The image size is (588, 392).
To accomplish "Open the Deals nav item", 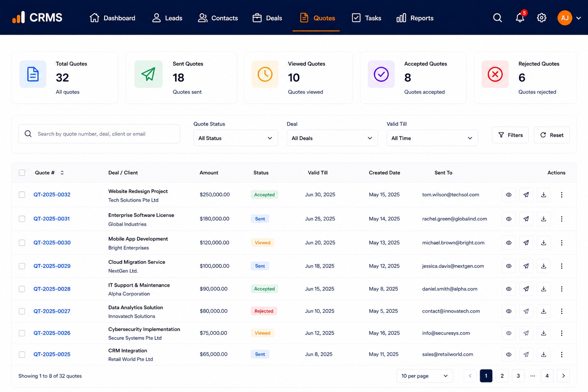I will click(x=267, y=18).
